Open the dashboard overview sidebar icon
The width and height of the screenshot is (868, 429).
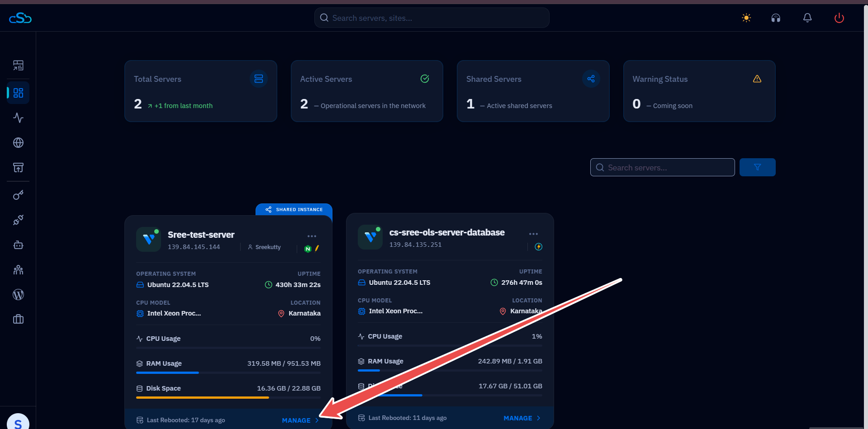[18, 66]
